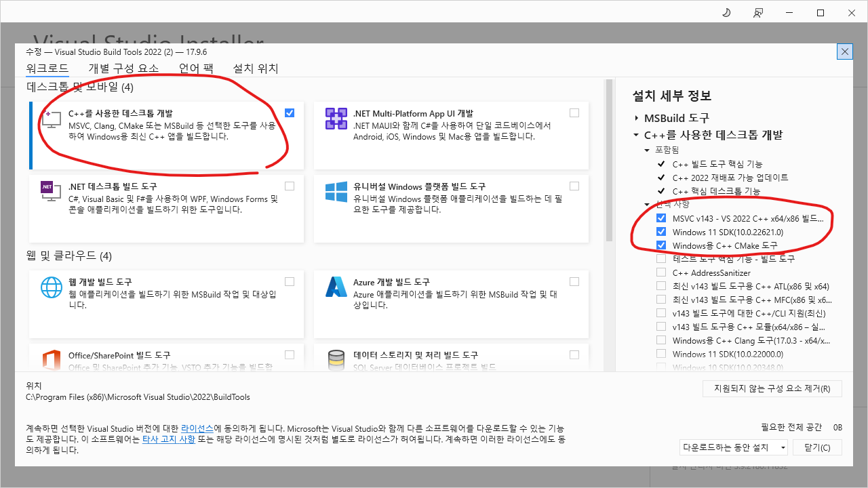Check 웹 개발 빌드 도구 workload
The image size is (868, 488).
[x=290, y=281]
